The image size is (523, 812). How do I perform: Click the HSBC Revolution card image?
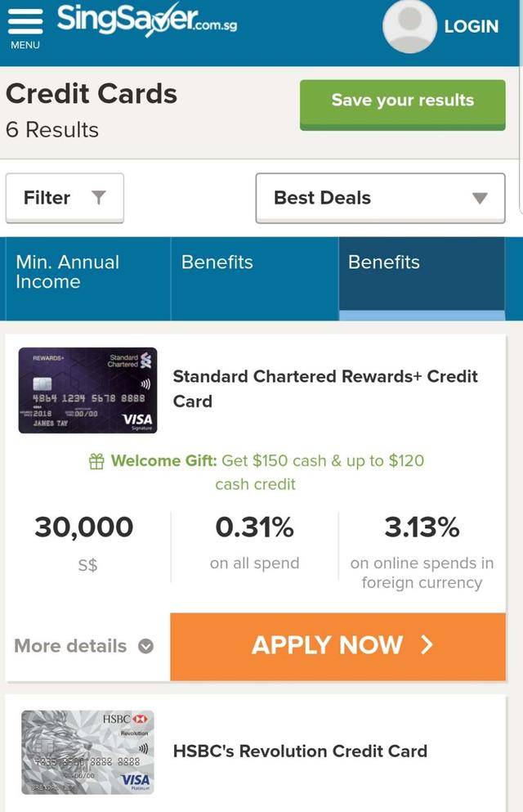coord(87,752)
